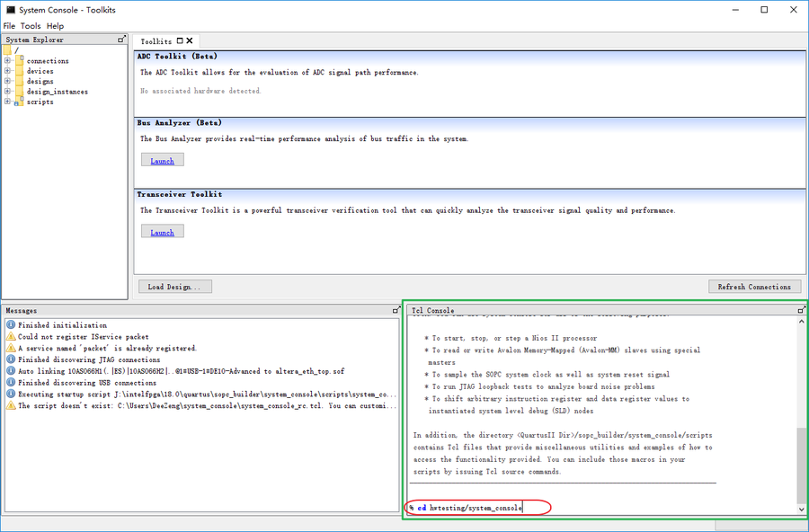
Task: Click info icon beside Auto linking message
Action: 11,371
